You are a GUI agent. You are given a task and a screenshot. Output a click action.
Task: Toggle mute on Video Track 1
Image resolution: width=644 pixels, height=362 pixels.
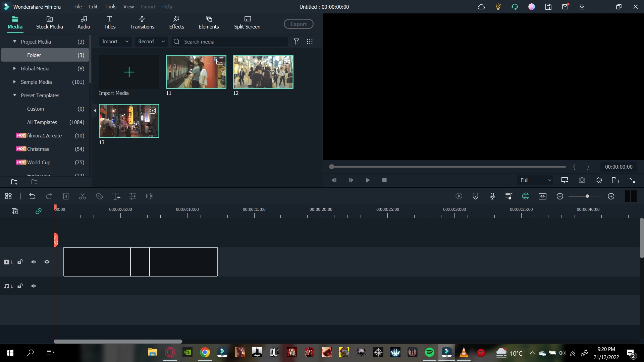click(x=34, y=262)
